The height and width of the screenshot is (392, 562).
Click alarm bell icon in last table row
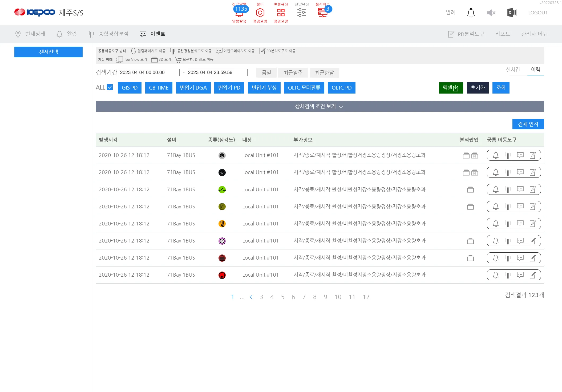click(496, 275)
